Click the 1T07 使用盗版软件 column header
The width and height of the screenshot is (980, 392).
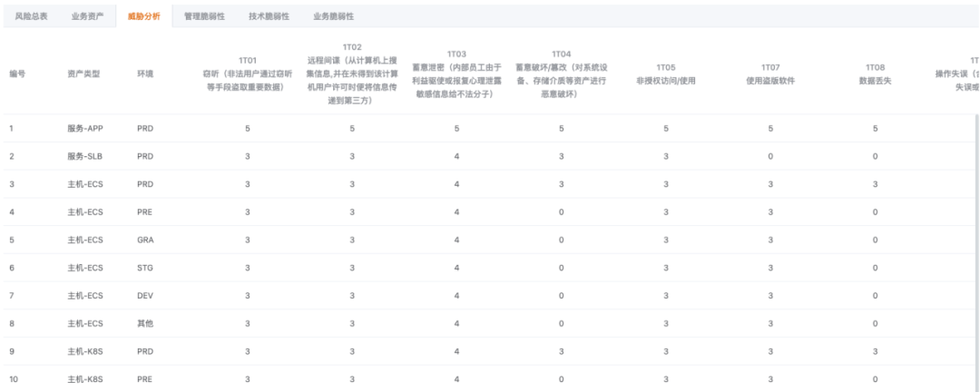click(x=770, y=73)
